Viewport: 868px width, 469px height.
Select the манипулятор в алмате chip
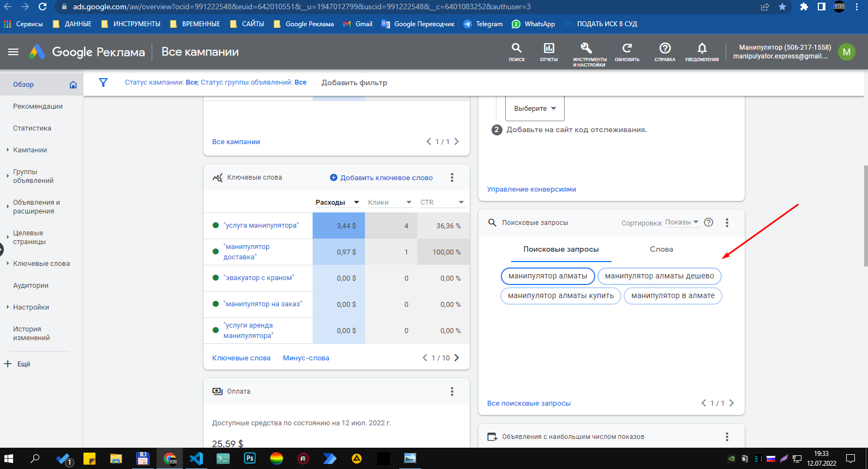coord(673,296)
